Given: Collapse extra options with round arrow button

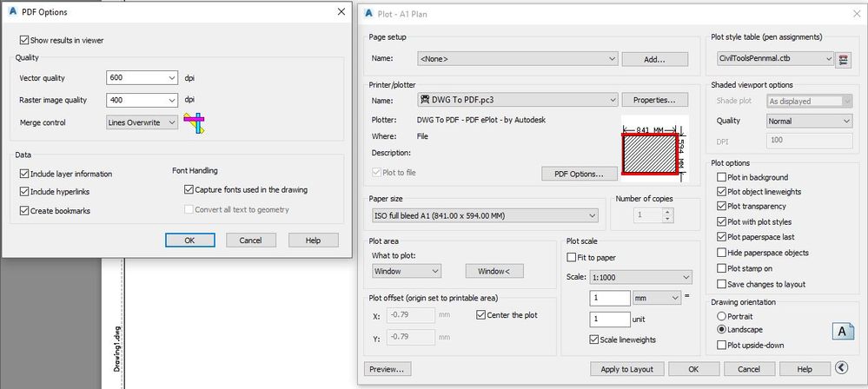Looking at the screenshot, I should (x=842, y=367).
